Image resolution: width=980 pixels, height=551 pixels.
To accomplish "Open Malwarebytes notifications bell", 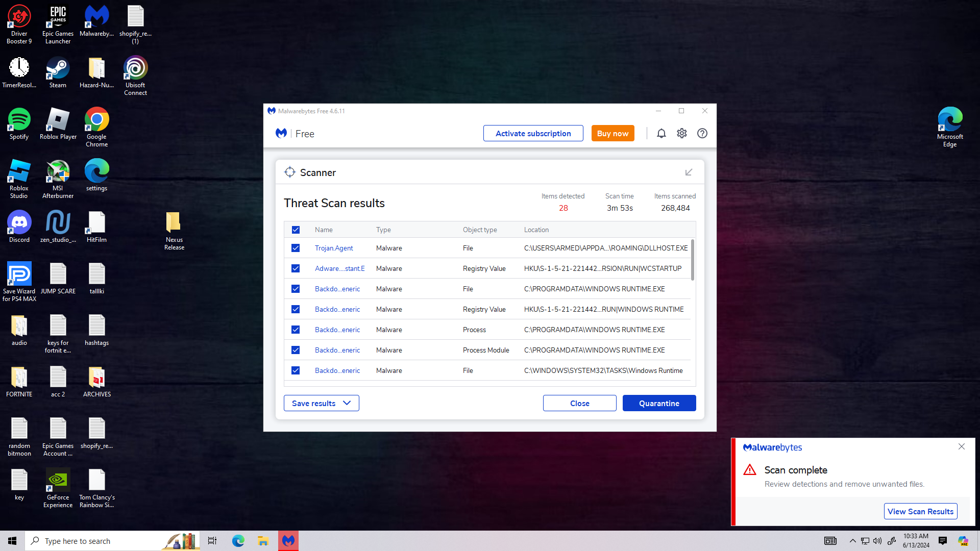I will (x=661, y=133).
